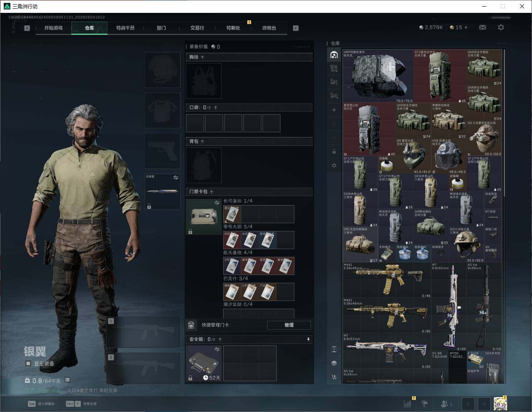Select the empty pistol slot
This screenshot has height=412, width=532.
point(162,151)
